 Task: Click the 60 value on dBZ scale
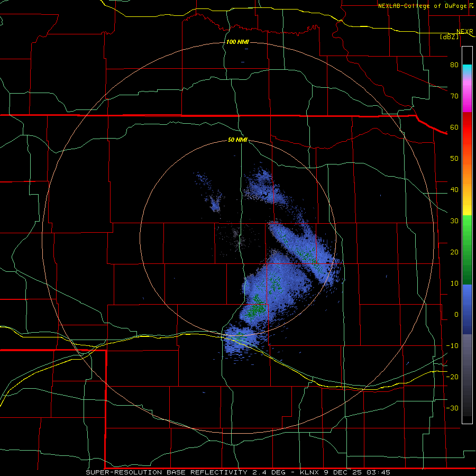[454, 127]
